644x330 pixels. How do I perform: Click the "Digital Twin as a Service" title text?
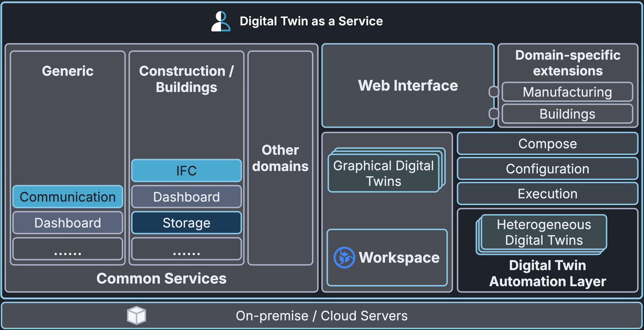[x=311, y=21]
